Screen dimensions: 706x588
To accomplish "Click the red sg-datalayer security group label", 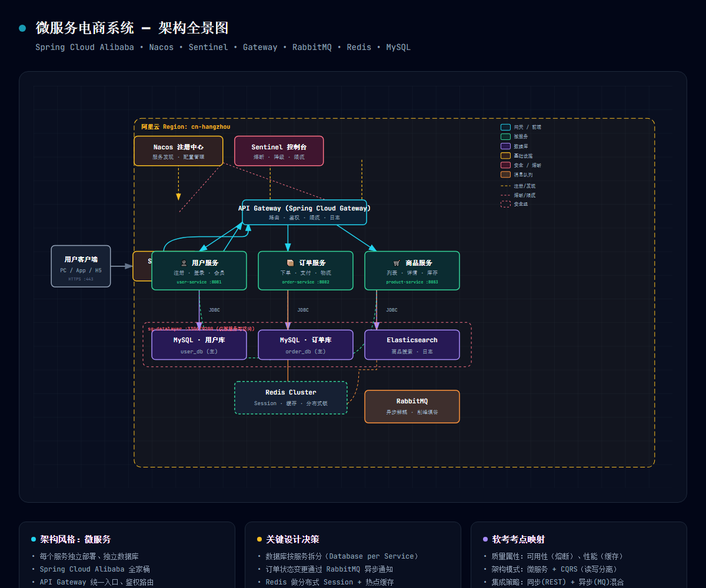I will pyautogui.click(x=201, y=329).
